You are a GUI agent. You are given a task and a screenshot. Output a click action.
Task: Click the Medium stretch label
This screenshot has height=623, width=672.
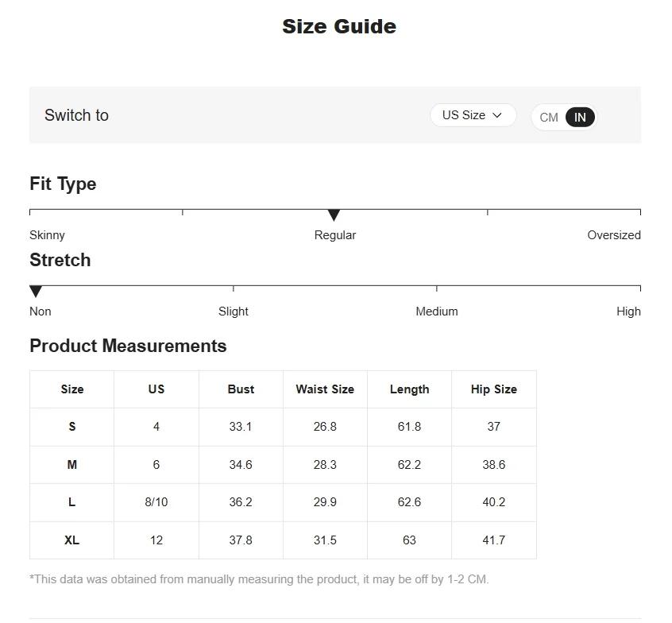click(437, 311)
